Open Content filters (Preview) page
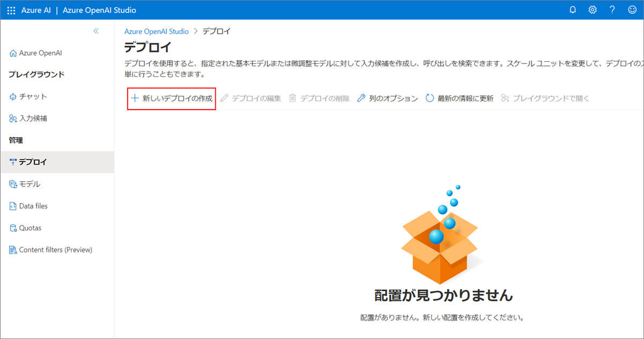 click(x=57, y=250)
